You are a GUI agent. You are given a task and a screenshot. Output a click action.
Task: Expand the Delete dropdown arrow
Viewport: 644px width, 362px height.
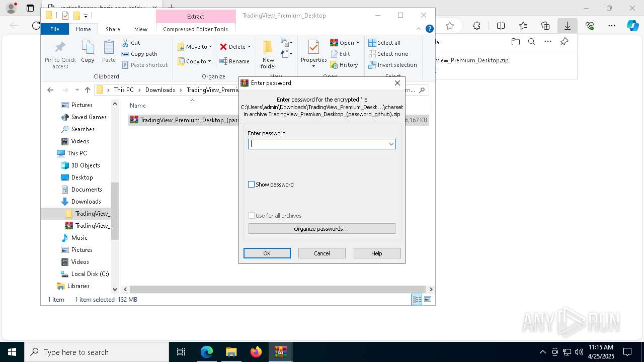pos(249,47)
